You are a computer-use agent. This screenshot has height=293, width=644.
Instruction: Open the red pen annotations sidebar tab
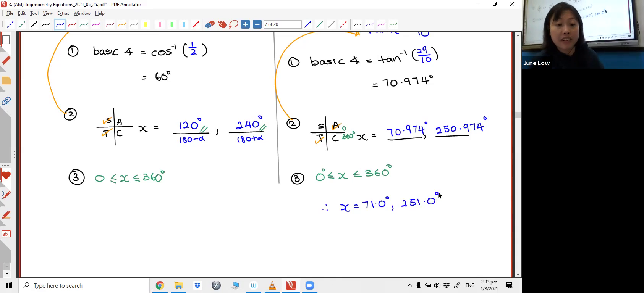[6, 60]
